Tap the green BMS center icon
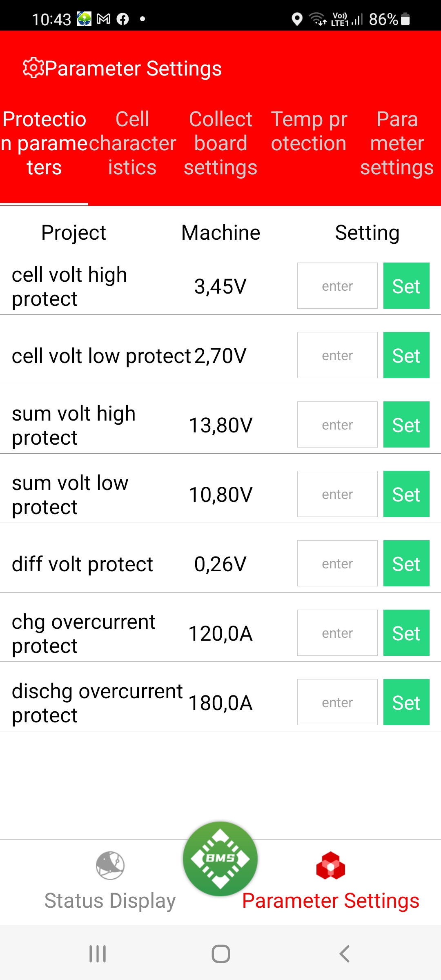This screenshot has height=980, width=441. coord(220,858)
